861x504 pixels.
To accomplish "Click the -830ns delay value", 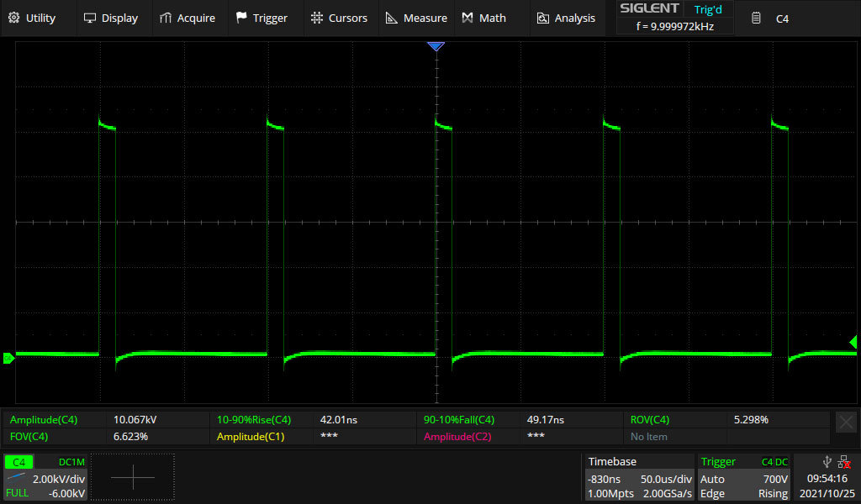I will pos(604,479).
